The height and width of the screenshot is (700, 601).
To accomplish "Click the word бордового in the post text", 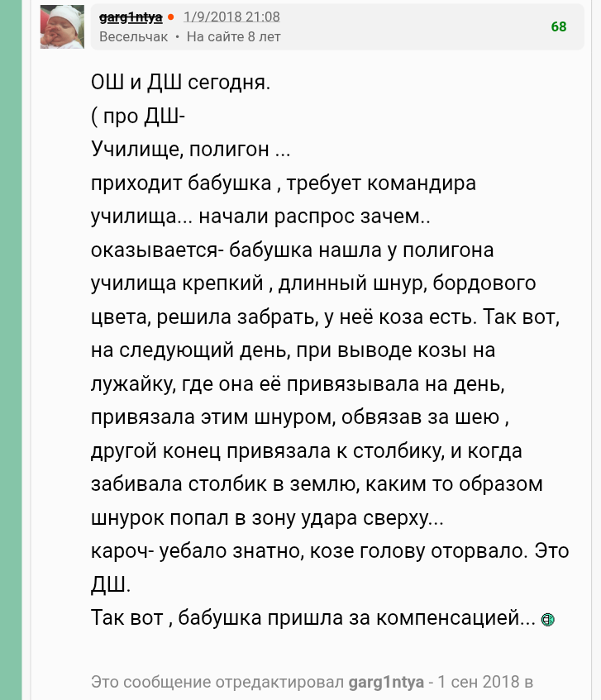I will 484,283.
